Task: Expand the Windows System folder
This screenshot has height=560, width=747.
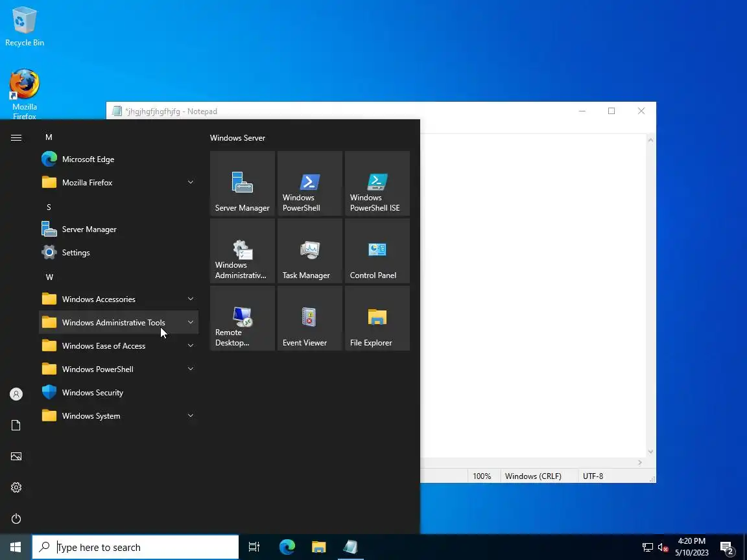Action: [119, 415]
